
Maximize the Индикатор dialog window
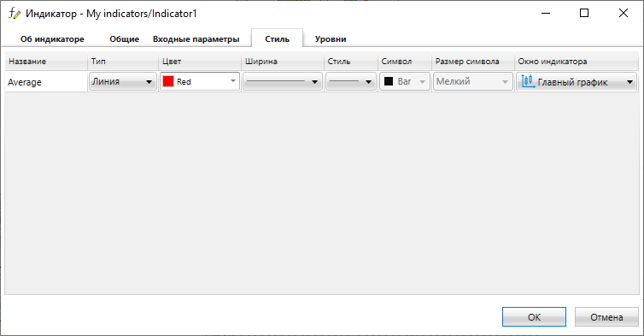[584, 13]
